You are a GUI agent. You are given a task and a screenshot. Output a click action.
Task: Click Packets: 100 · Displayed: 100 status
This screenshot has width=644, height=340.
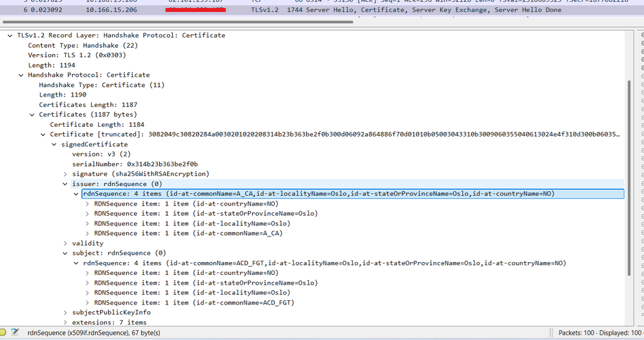600,333
